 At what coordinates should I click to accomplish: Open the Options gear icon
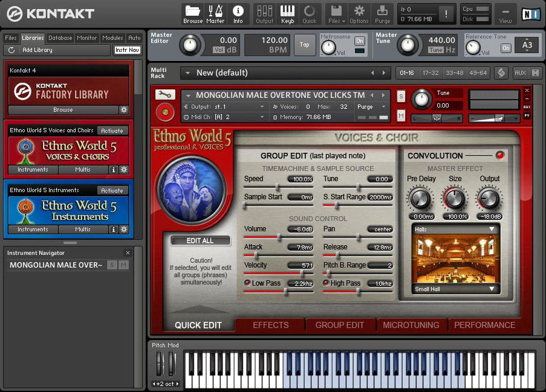(x=359, y=14)
